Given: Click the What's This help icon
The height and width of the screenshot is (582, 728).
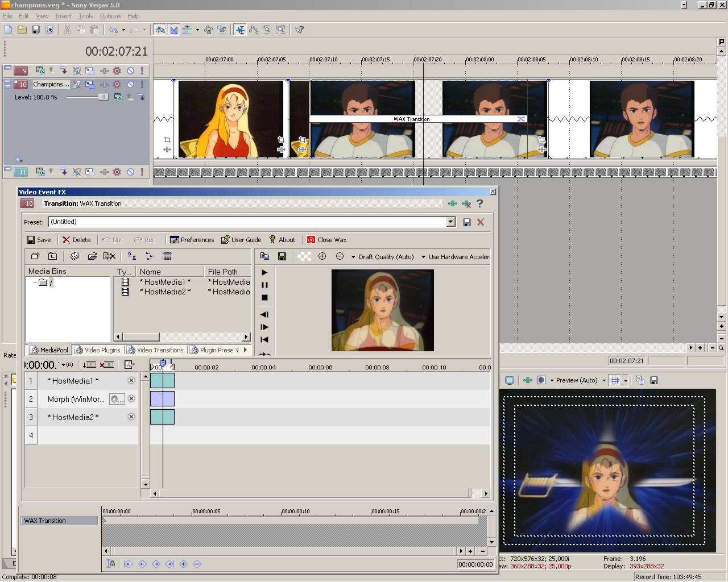Looking at the screenshot, I should click(x=299, y=30).
